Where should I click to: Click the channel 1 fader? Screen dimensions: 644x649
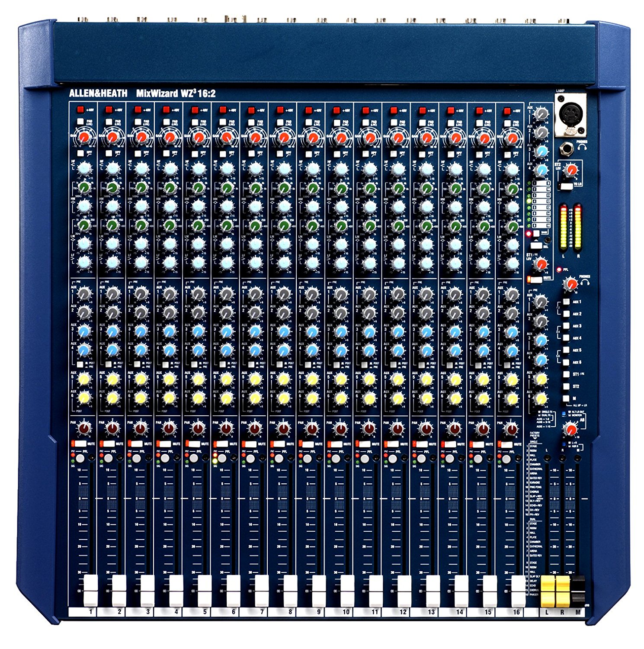(x=90, y=591)
